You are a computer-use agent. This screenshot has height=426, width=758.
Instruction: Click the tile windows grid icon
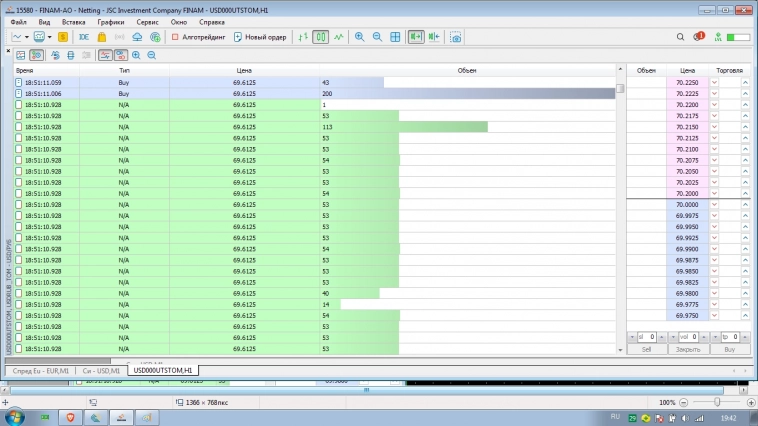(395, 37)
